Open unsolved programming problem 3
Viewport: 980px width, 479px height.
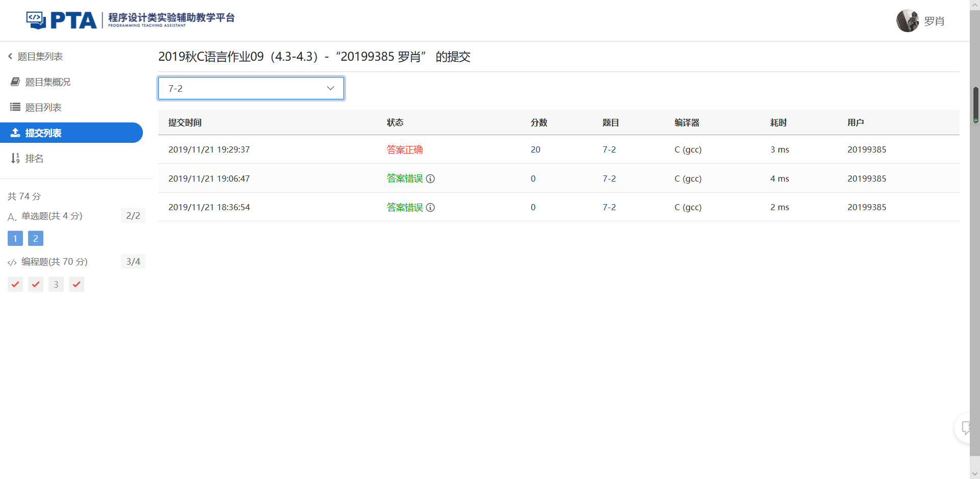coord(56,284)
